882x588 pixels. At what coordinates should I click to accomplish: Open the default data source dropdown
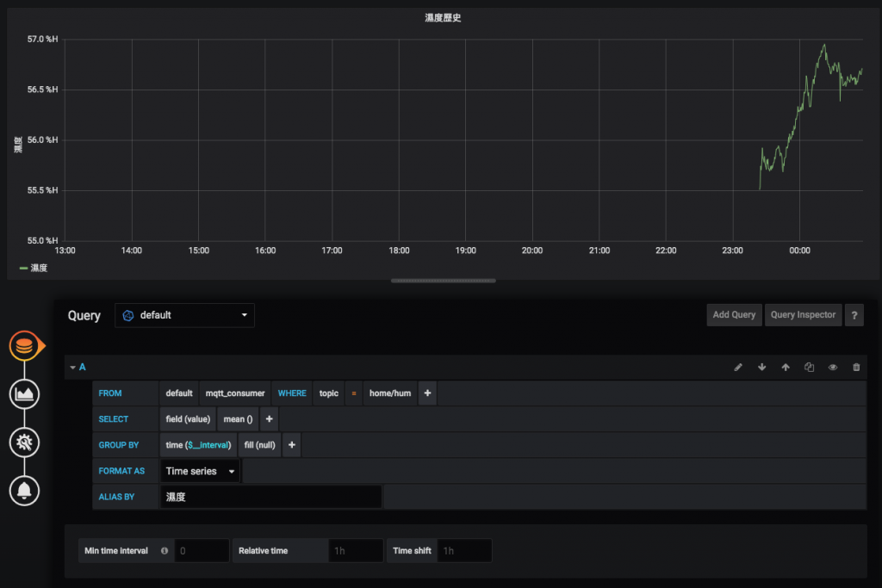click(x=184, y=315)
